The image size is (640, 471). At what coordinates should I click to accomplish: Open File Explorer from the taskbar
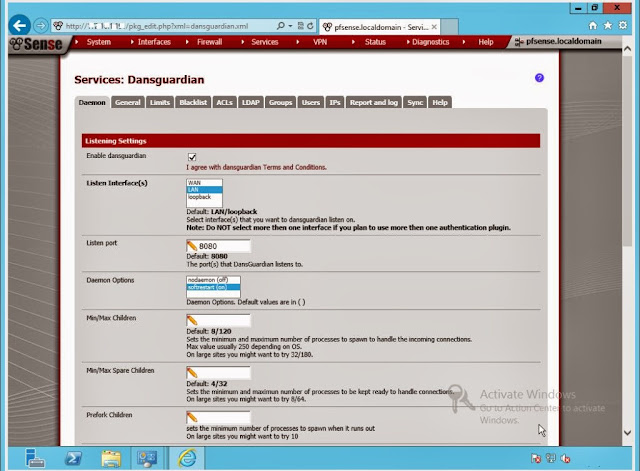click(111, 458)
